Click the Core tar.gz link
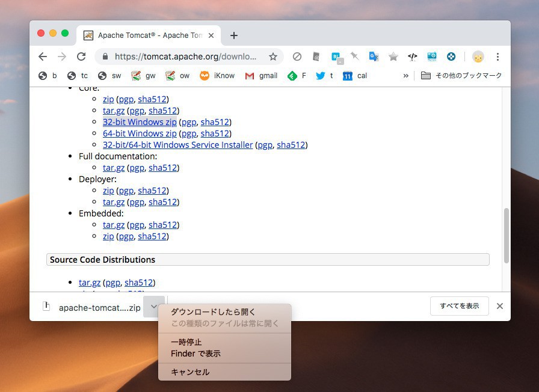Viewport: 539px width, 392px height. tap(114, 111)
